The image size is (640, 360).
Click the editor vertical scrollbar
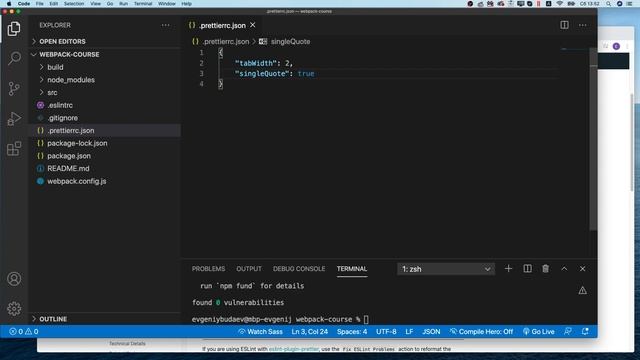point(593,139)
